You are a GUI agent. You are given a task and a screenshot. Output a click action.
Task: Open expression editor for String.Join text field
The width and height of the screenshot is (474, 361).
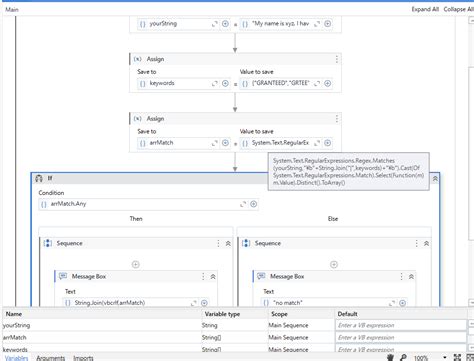coord(194,303)
